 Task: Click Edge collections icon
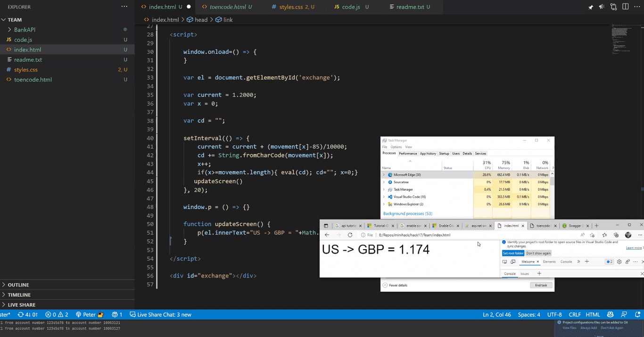[x=616, y=235]
